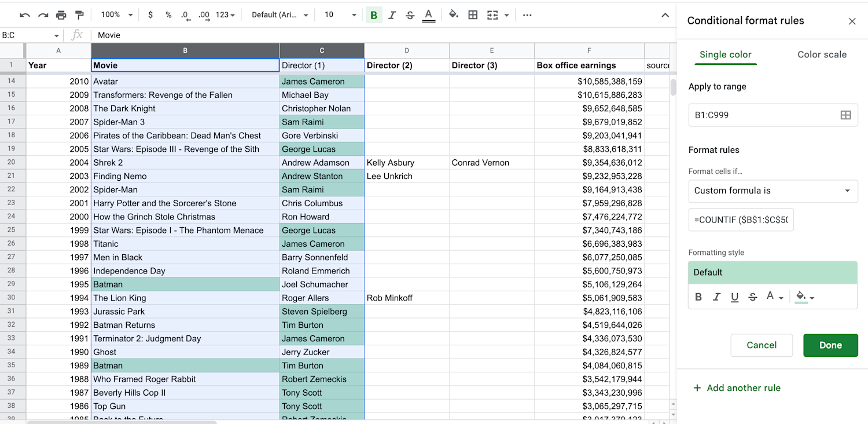Format as currency with dollar icon

[150, 15]
